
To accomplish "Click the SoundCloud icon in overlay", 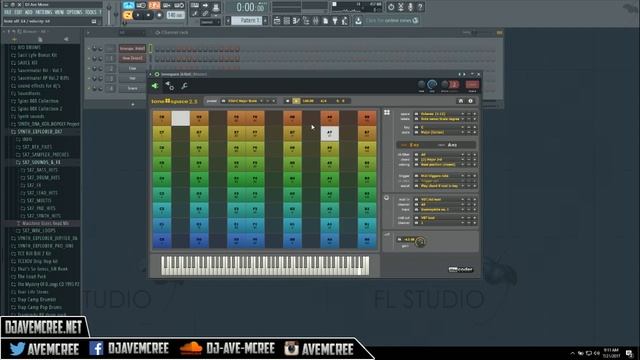I will tap(191, 349).
